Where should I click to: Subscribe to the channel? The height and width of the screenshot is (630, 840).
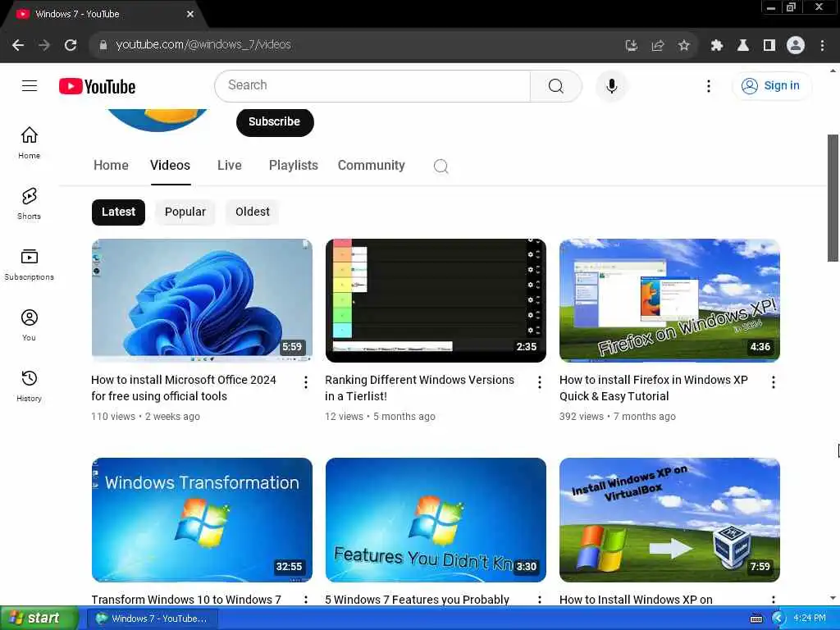point(275,121)
